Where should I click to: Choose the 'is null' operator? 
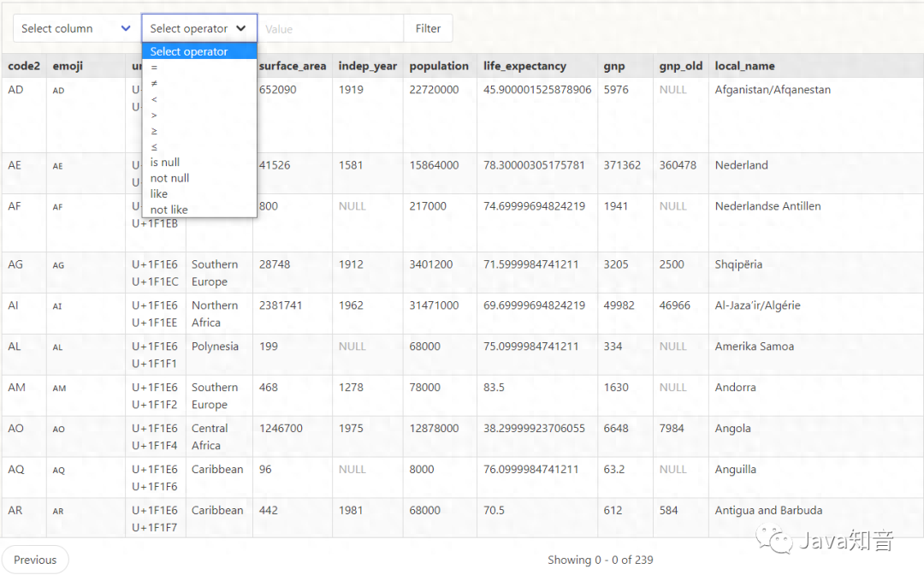tap(165, 163)
